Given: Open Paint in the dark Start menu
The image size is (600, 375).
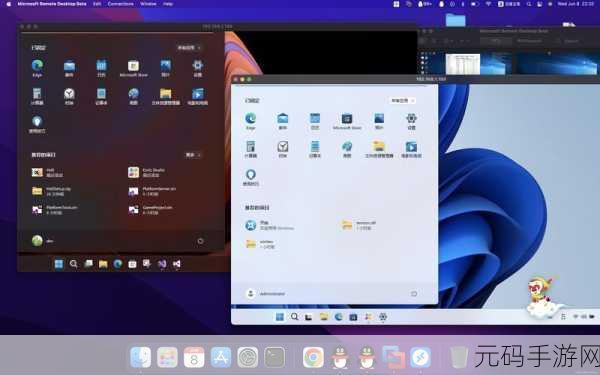Looking at the screenshot, I should [x=133, y=96].
